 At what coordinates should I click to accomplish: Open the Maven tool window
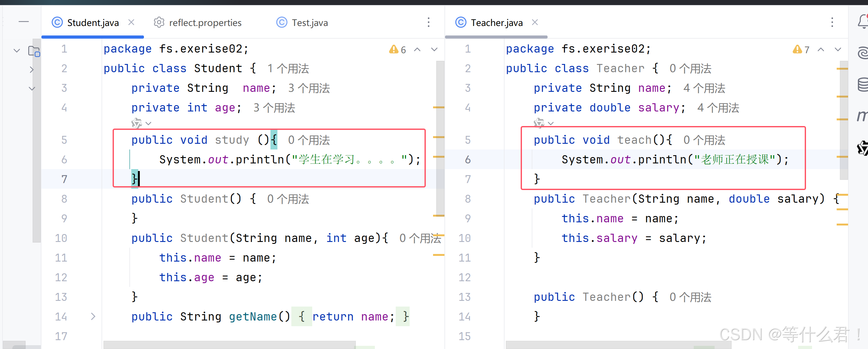point(862,116)
